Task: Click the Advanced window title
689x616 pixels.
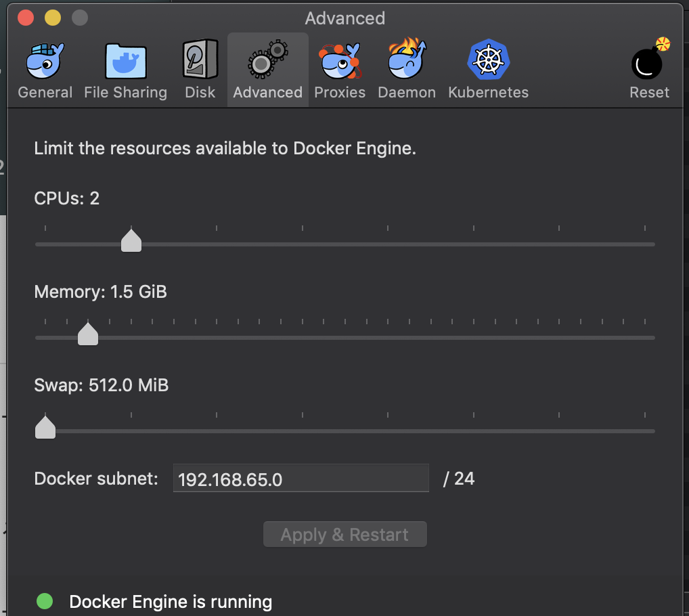Action: click(x=344, y=18)
